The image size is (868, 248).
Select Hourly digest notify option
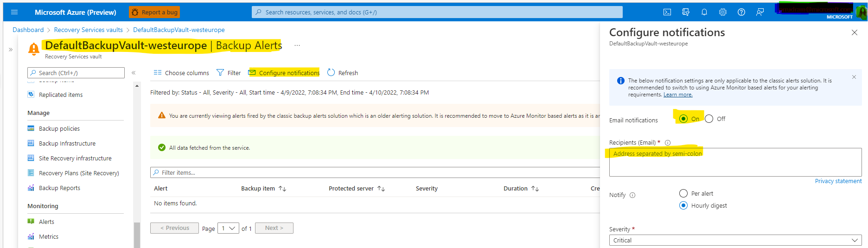point(683,205)
